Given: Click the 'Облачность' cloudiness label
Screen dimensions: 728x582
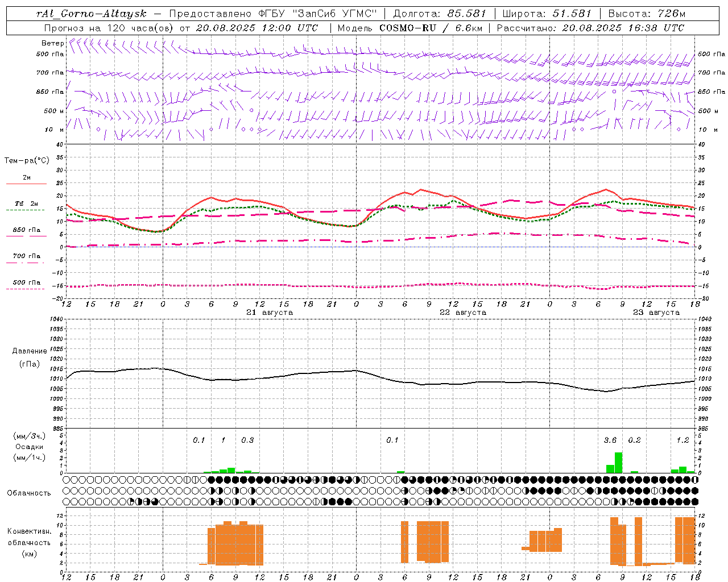Looking at the screenshot, I should coord(29,493).
